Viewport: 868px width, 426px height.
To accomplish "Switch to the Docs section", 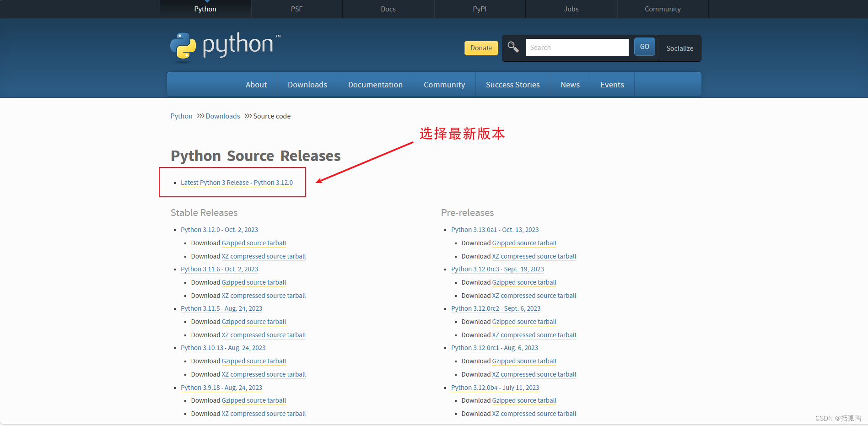I will (x=388, y=9).
